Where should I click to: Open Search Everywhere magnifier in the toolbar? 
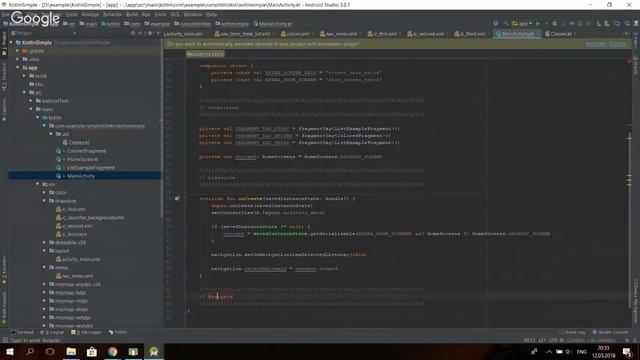pos(627,24)
